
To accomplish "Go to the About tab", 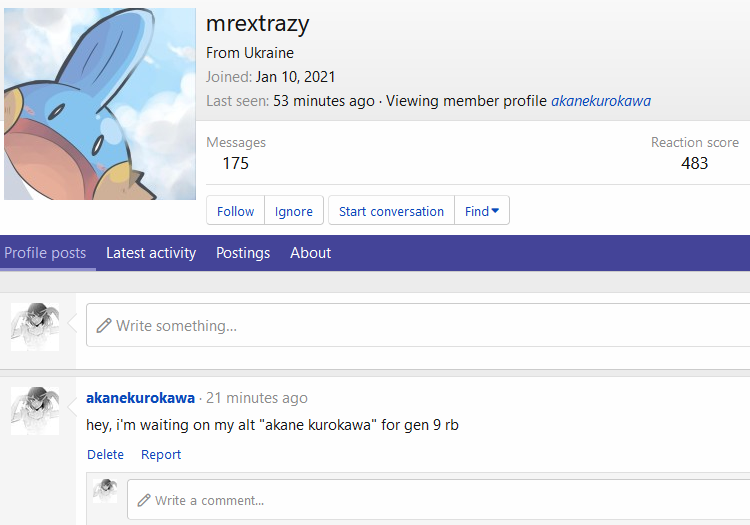I will tap(310, 253).
